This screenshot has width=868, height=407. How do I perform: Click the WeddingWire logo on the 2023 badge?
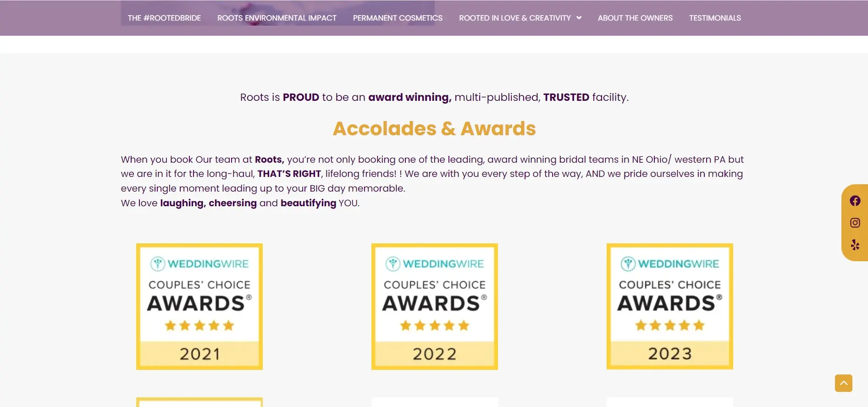click(x=669, y=264)
